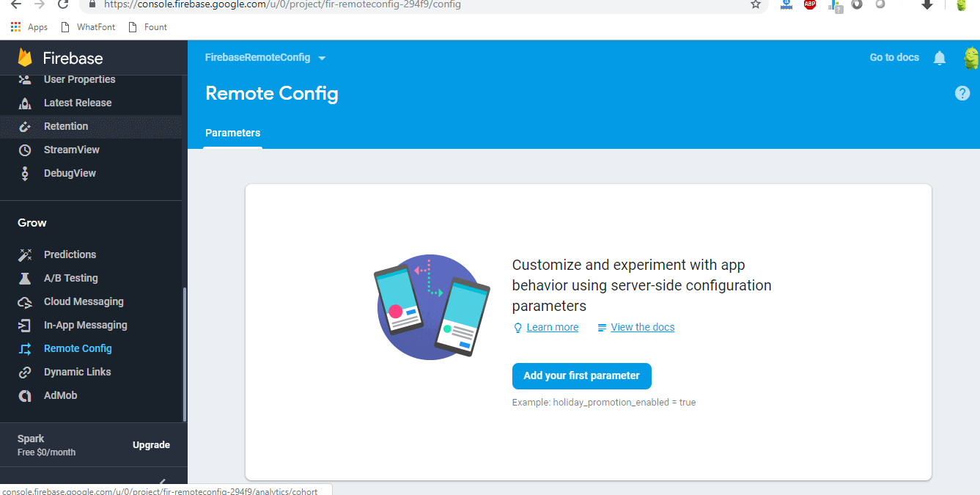The width and height of the screenshot is (980, 495).
Task: Open In-App Messaging menu item
Action: 85,325
